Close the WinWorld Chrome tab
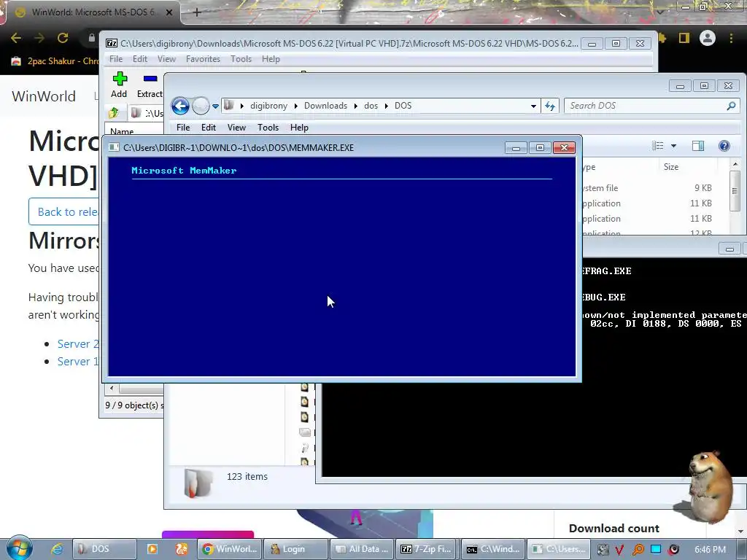This screenshot has width=747, height=560. pyautogui.click(x=169, y=12)
